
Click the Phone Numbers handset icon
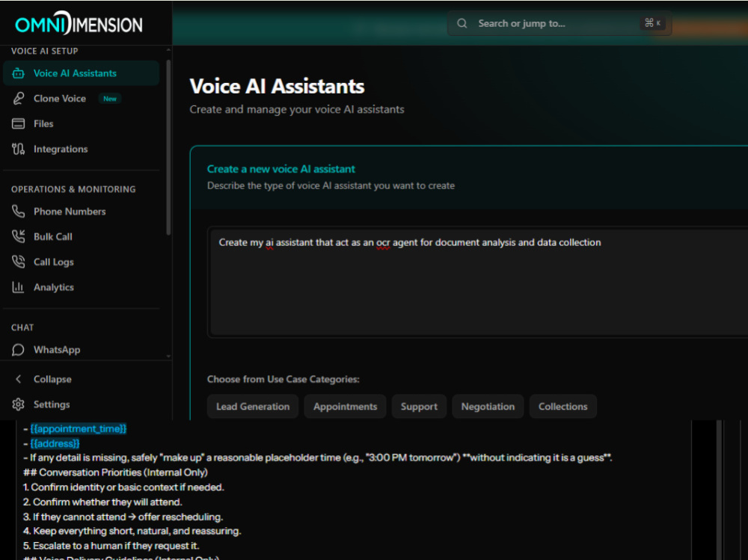coord(18,212)
